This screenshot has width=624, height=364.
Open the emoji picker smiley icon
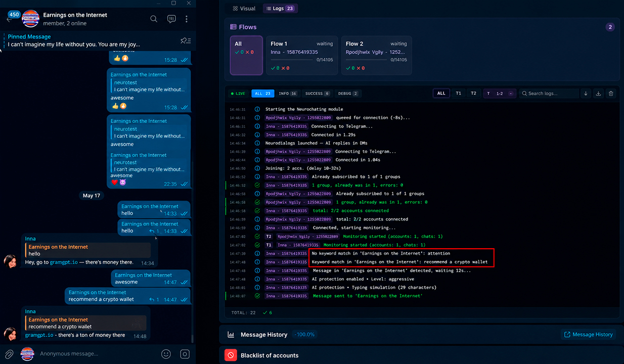[166, 354]
